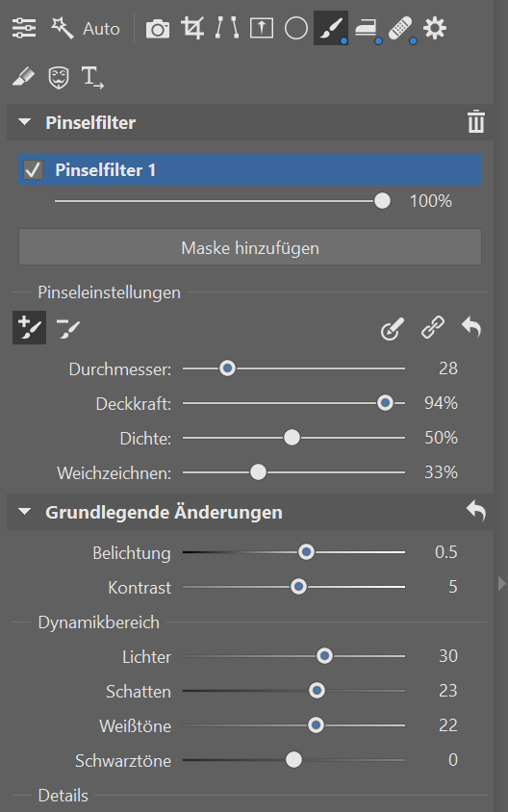Delete the Pinselfilter with trash icon
This screenshot has height=812, width=508.
point(476,122)
